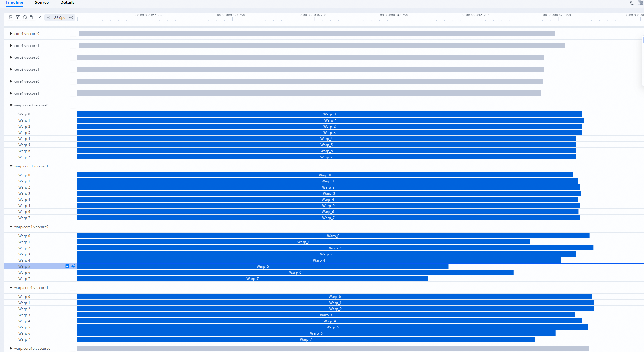The width and height of the screenshot is (644, 352).
Task: Click the 88.0µs zoom duration value
Action: tap(60, 17)
